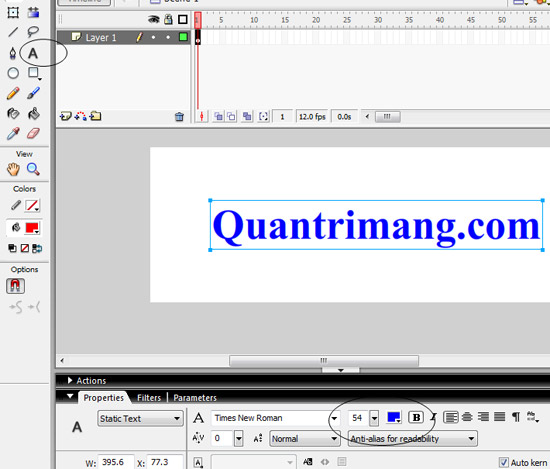Toggle Layer 1 outline color square
Screen dimensions: 550x469
183,37
